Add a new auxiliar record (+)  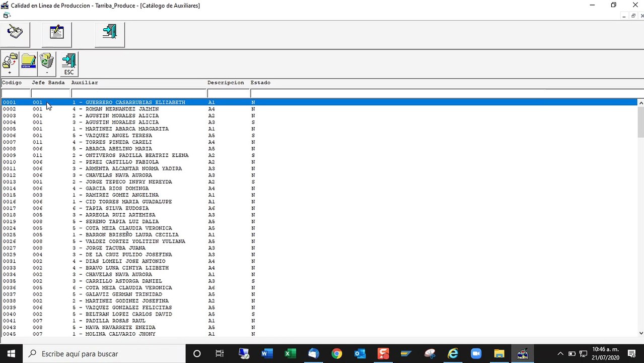tap(10, 64)
